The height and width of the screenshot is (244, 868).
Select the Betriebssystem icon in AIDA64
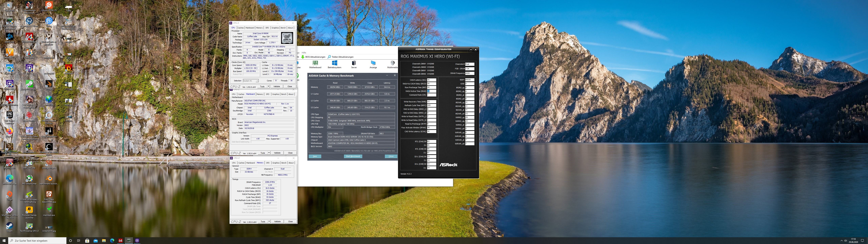coord(334,64)
